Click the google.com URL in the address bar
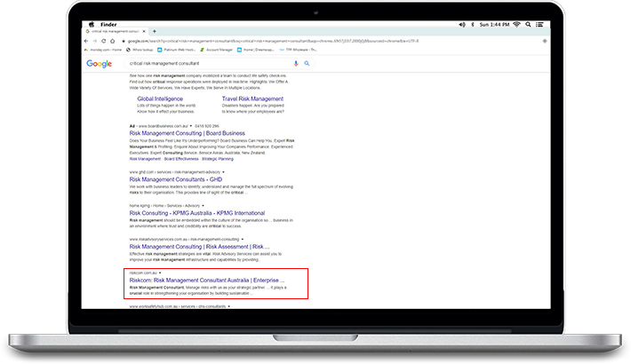The height and width of the screenshot is (364, 631). (x=273, y=41)
